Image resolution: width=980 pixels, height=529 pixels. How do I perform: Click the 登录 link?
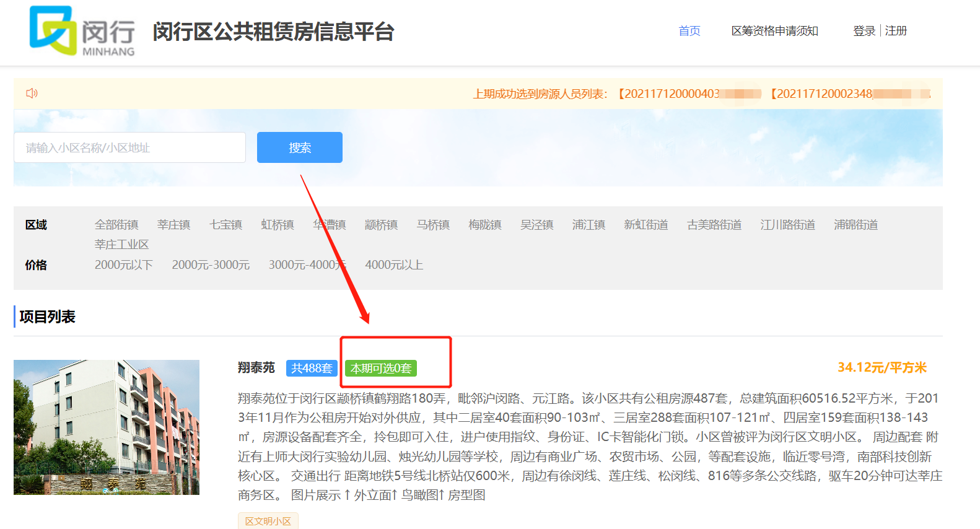click(864, 31)
